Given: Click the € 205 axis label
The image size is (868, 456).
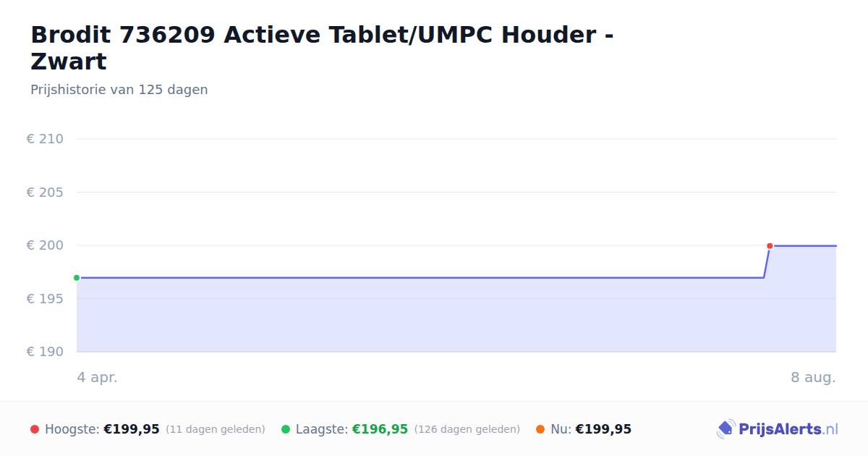Looking at the screenshot, I should [45, 193].
